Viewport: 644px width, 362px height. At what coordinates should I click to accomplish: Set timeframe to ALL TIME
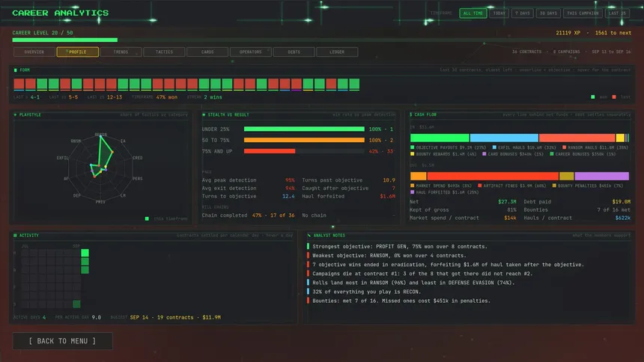pyautogui.click(x=473, y=13)
